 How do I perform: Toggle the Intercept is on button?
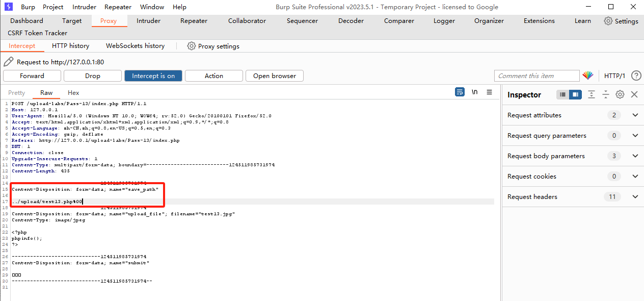click(x=153, y=76)
